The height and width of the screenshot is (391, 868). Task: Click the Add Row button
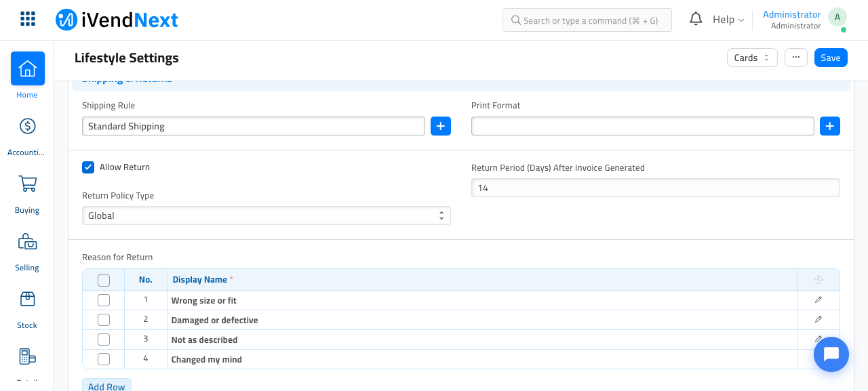click(x=106, y=386)
